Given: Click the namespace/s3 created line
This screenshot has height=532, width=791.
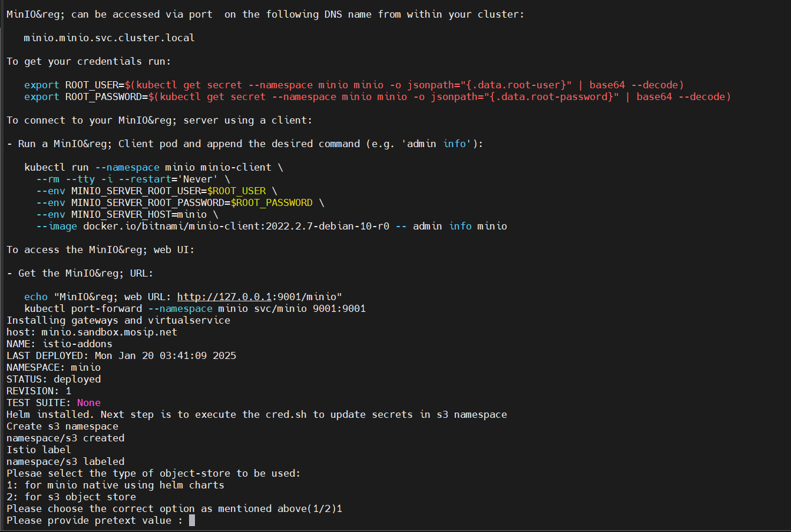Looking at the screenshot, I should point(65,438).
